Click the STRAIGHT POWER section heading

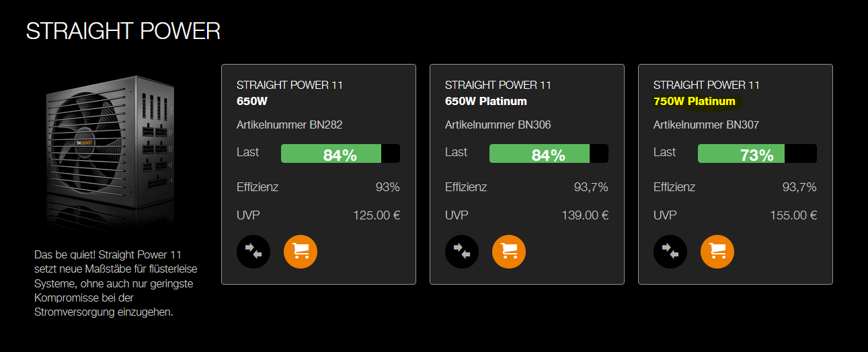click(123, 31)
